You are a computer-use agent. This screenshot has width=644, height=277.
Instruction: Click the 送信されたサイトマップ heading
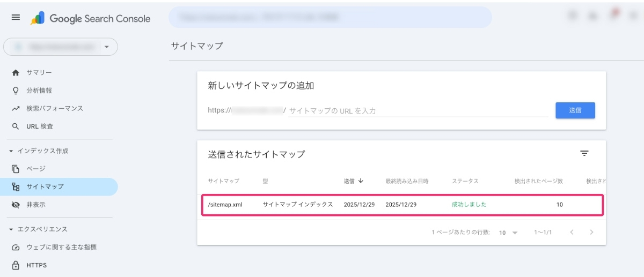point(257,154)
